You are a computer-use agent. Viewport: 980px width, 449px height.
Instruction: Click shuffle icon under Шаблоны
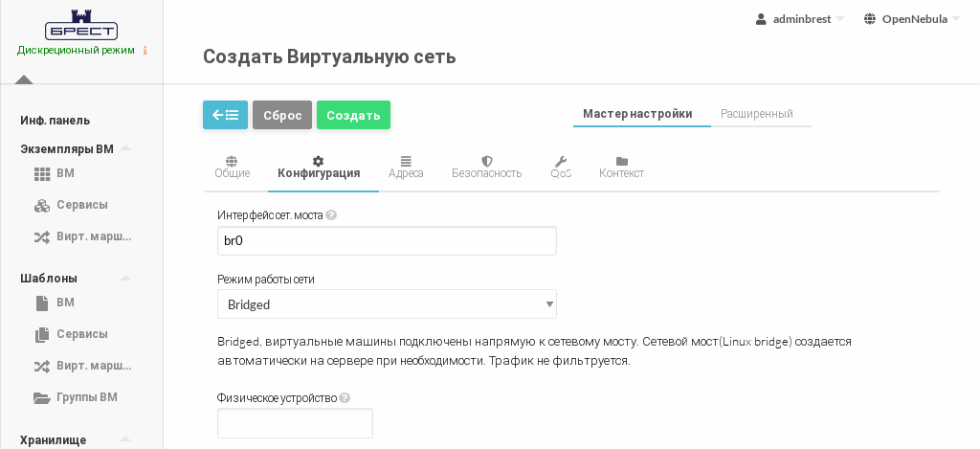[42, 366]
